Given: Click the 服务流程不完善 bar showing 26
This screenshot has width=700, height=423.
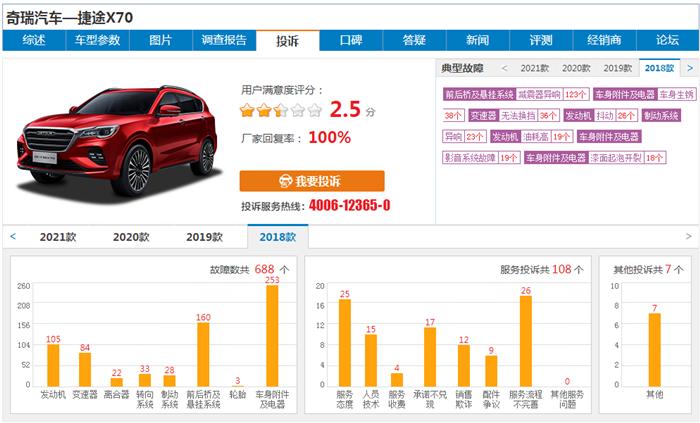Looking at the screenshot, I should [526, 341].
